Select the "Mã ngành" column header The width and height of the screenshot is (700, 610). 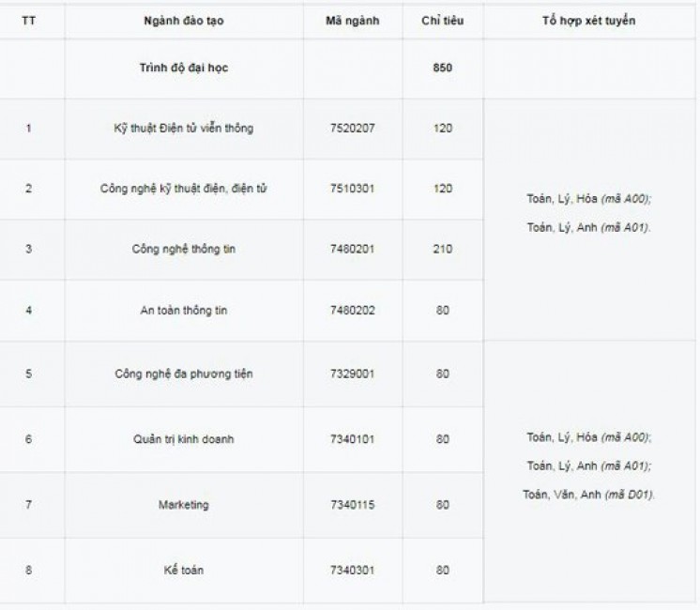pos(353,20)
